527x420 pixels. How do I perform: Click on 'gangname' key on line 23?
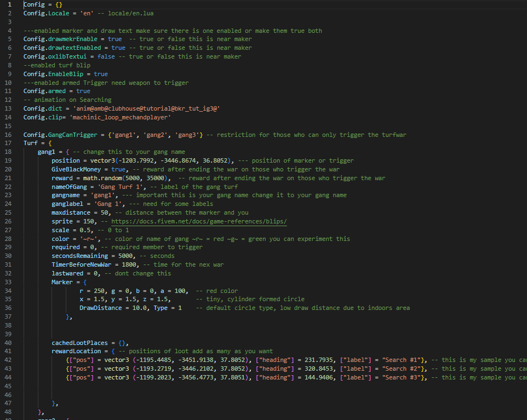coord(66,195)
